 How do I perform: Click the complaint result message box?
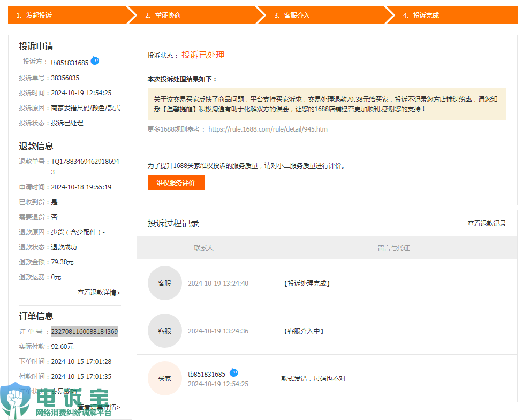327,104
